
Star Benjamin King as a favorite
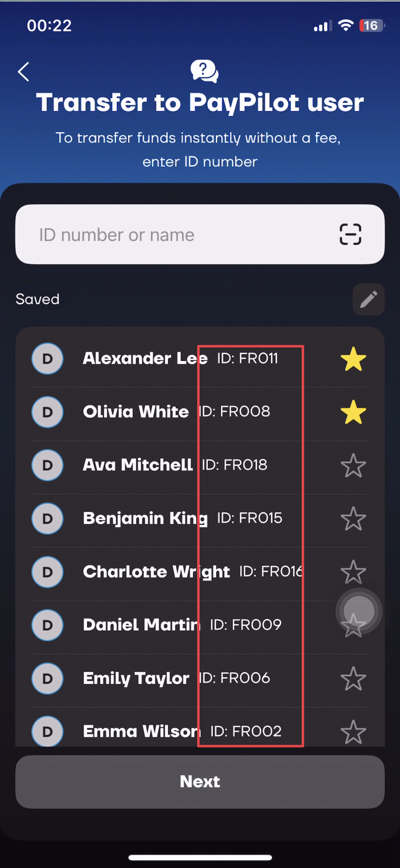[353, 519]
